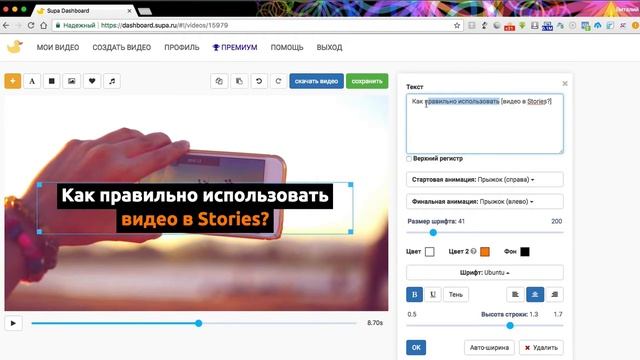Toggle underline U formatting

tap(433, 294)
